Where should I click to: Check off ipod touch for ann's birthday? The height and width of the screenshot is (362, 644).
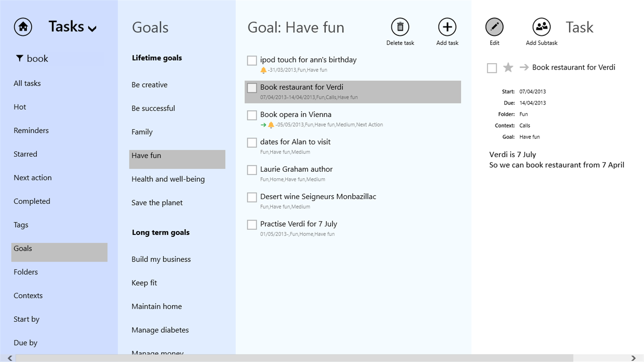(252, 60)
